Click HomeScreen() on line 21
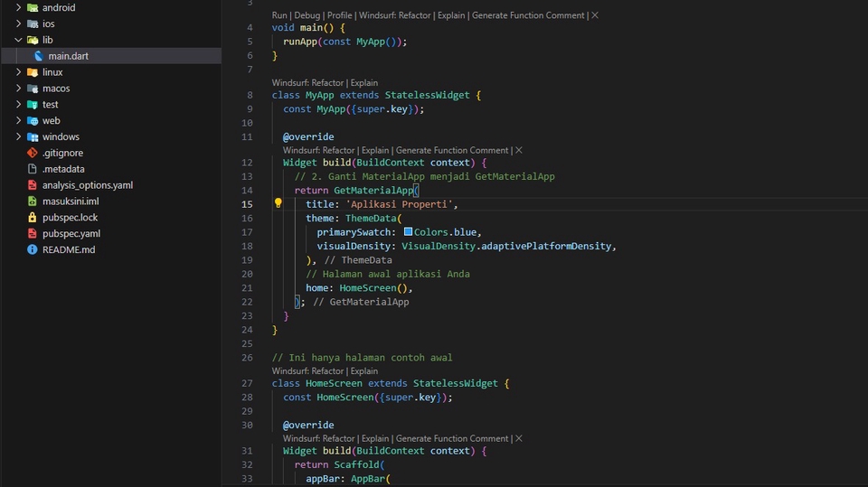 pos(373,287)
